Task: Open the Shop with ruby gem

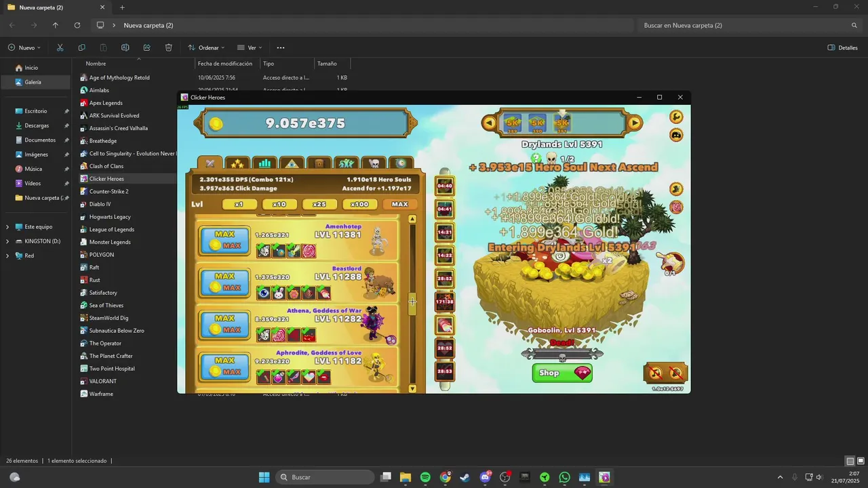Action: (562, 373)
